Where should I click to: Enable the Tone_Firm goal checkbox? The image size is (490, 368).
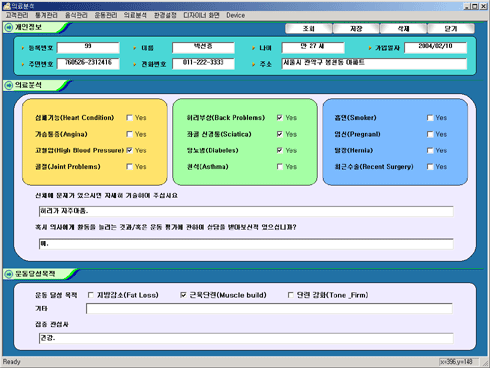(x=290, y=295)
